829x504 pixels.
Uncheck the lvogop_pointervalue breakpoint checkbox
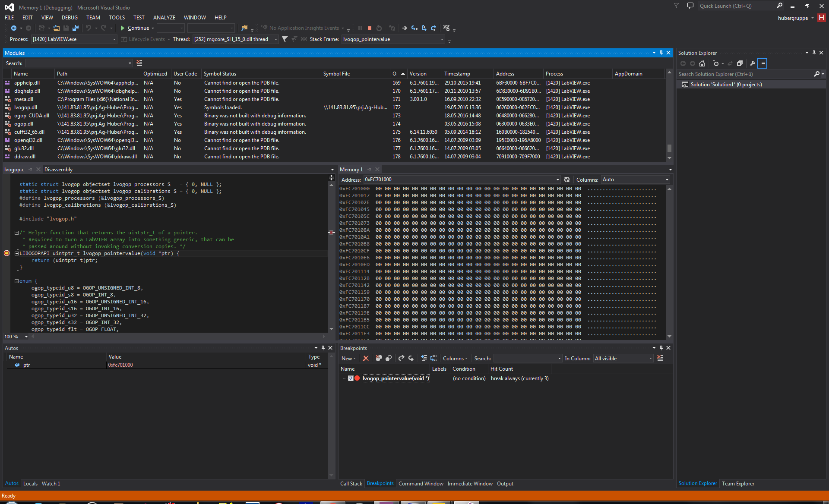point(351,378)
